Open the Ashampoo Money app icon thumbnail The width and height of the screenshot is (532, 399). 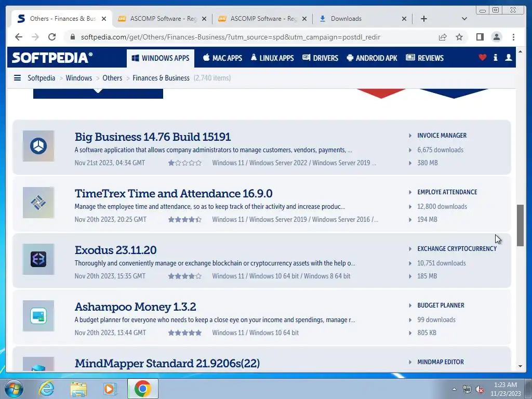pyautogui.click(x=38, y=316)
